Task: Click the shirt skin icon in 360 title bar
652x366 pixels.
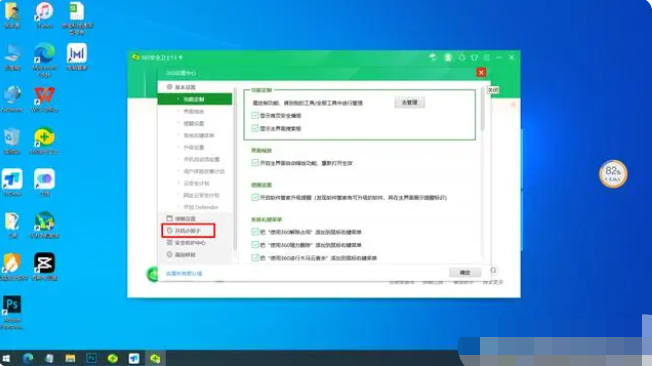Action: [x=474, y=57]
